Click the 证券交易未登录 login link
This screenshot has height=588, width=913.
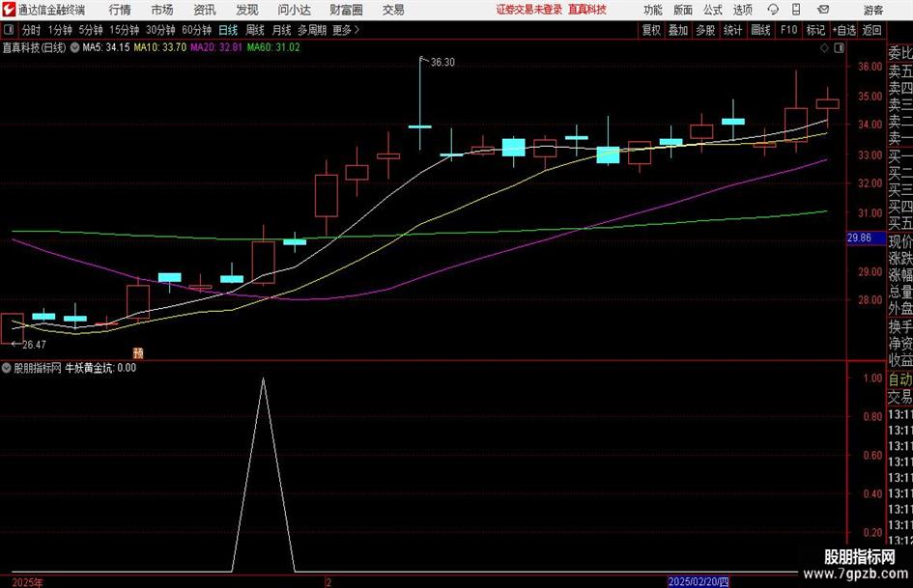pos(529,10)
